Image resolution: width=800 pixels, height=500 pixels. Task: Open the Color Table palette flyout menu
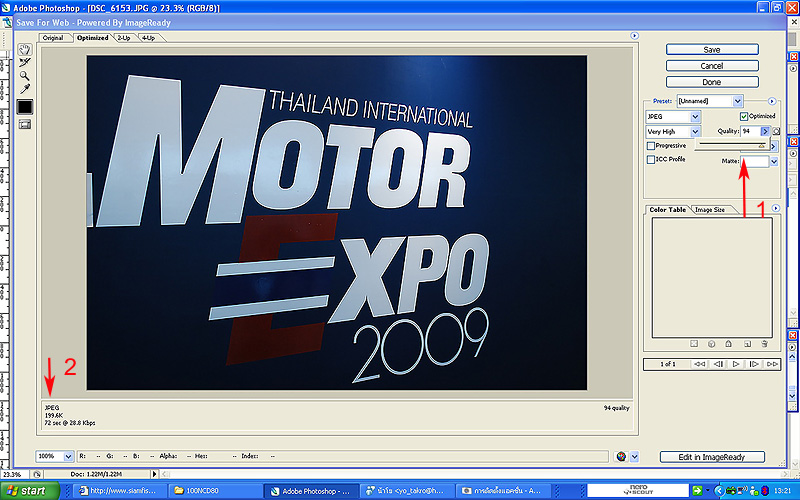point(776,208)
